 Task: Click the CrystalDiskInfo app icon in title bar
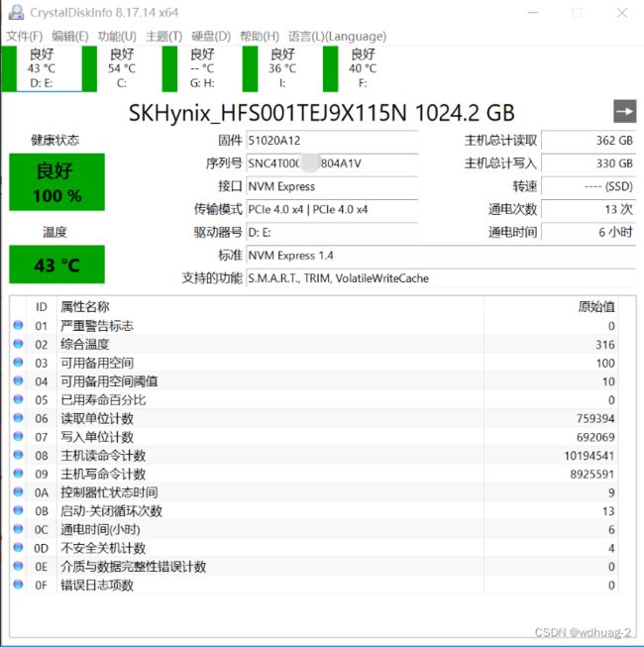pos(16,12)
